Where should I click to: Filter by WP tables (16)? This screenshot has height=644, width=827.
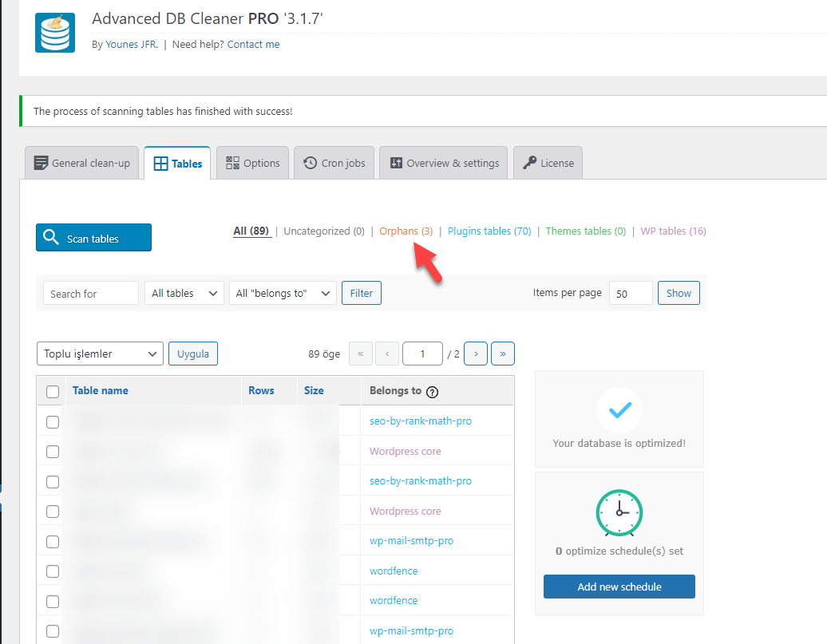click(673, 231)
